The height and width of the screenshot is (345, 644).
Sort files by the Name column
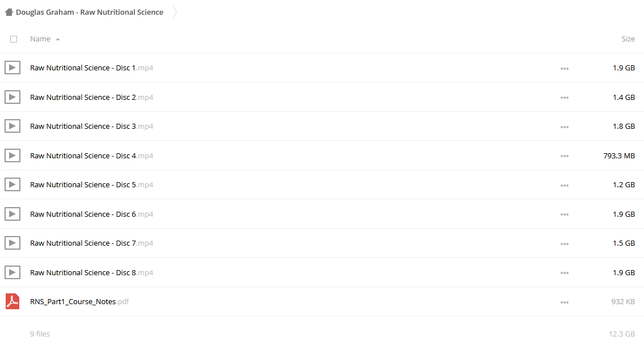40,39
